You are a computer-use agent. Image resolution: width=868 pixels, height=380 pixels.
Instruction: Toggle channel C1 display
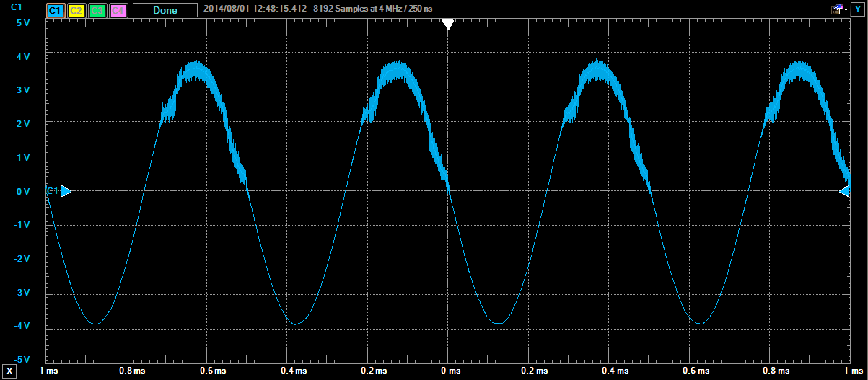55,11
